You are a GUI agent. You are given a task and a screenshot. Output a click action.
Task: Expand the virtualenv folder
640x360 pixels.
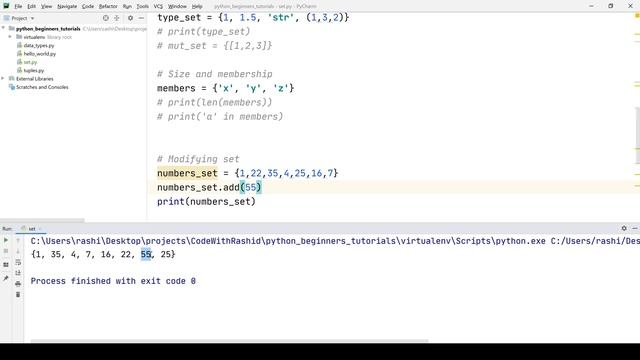10,37
